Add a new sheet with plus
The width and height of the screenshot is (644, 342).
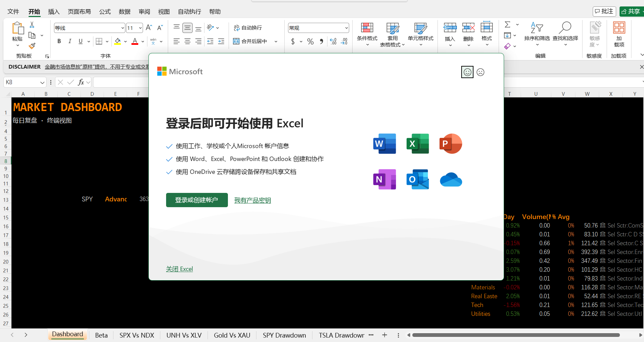(x=384, y=335)
